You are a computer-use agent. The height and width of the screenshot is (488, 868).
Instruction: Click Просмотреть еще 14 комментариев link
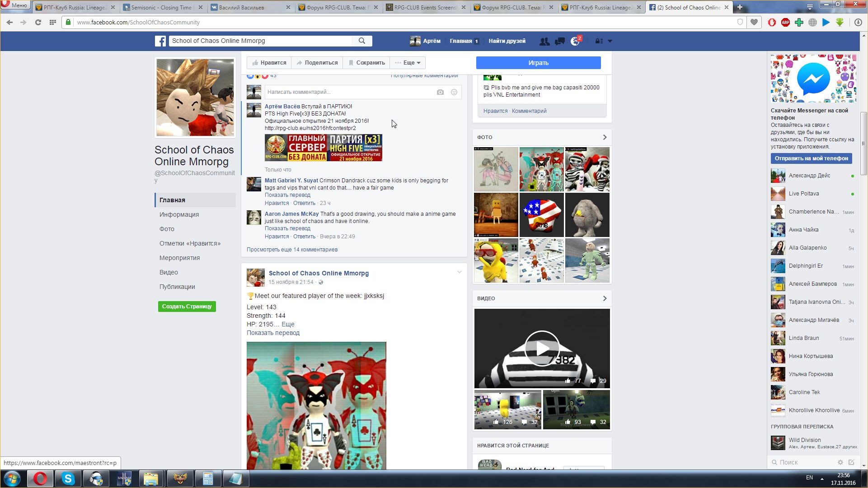292,250
